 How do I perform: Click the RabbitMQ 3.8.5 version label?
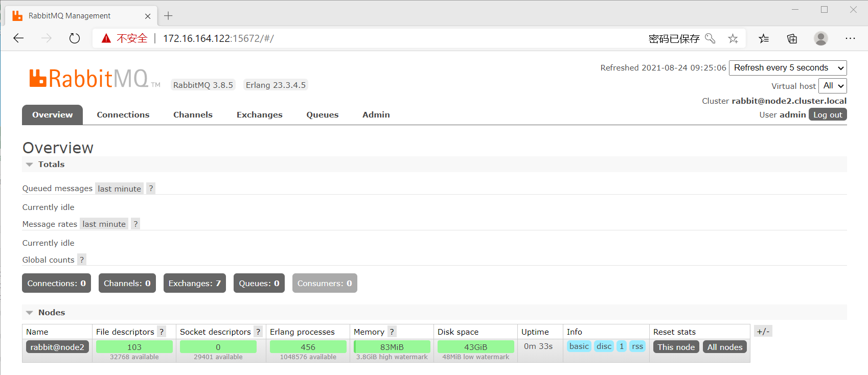click(203, 85)
